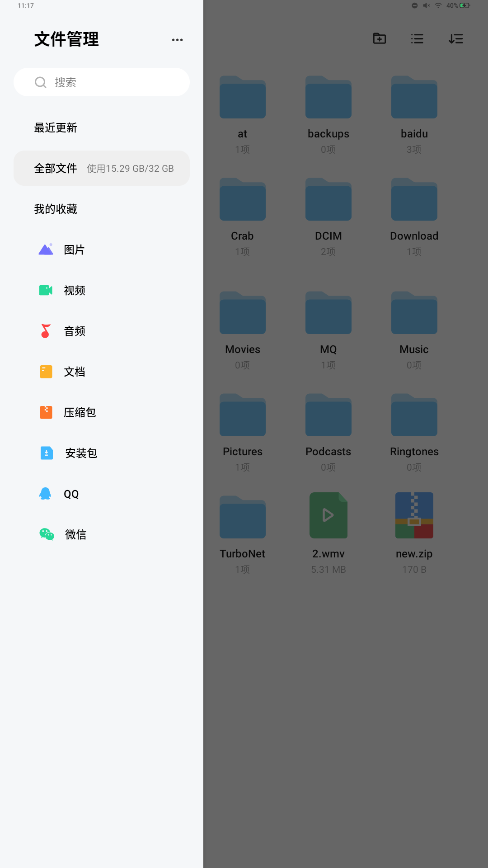
Task: Open the QQ files label
Action: tap(71, 494)
